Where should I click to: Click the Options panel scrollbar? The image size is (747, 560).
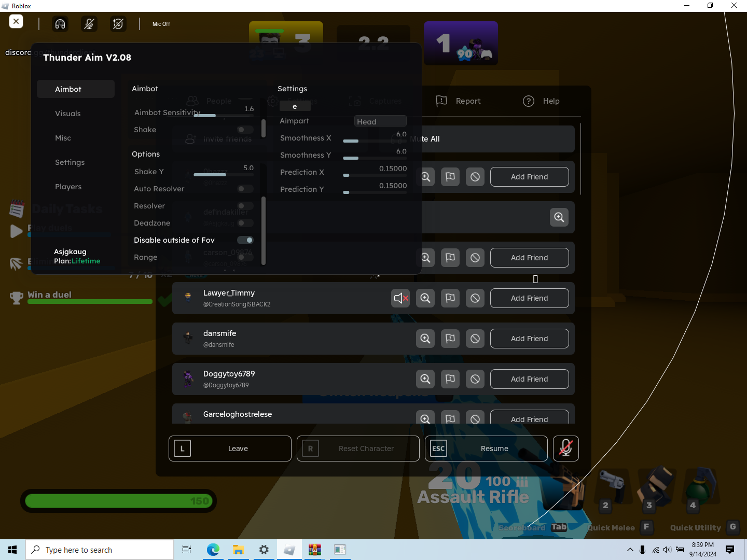pyautogui.click(x=264, y=231)
